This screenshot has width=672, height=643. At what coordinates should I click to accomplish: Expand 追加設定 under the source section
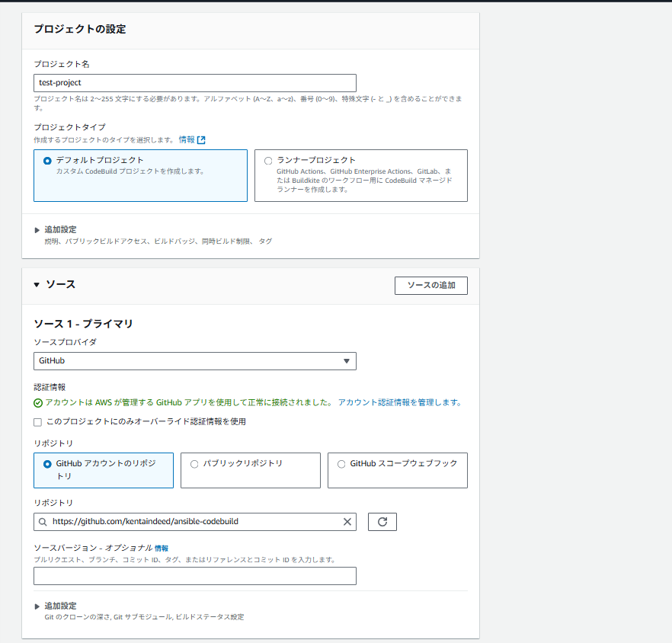point(37,606)
